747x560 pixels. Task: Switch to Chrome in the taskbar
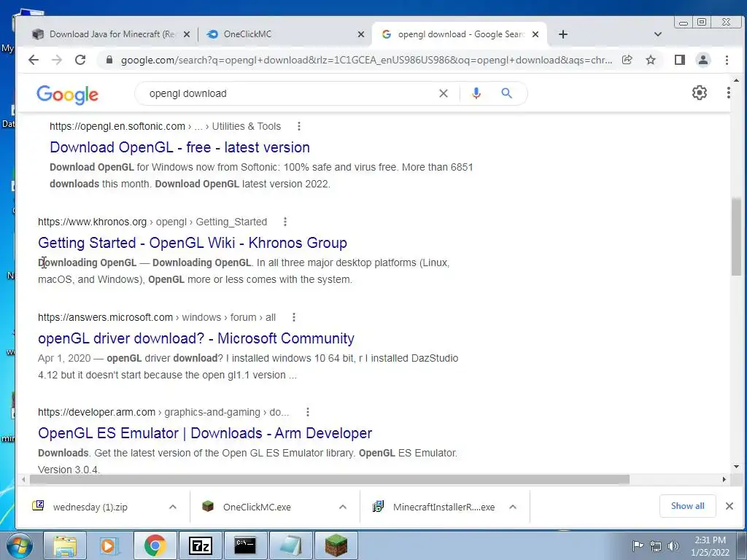tap(155, 545)
